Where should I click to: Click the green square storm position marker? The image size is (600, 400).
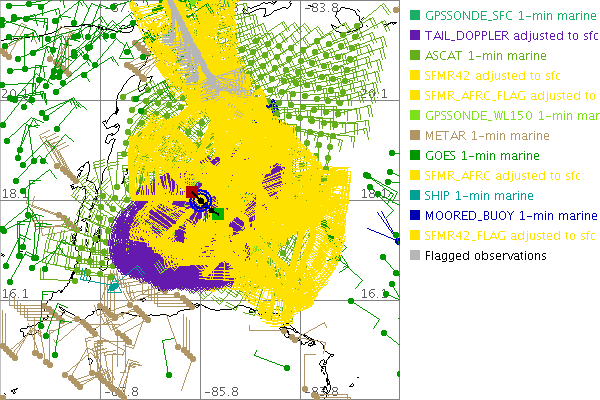tap(217, 212)
